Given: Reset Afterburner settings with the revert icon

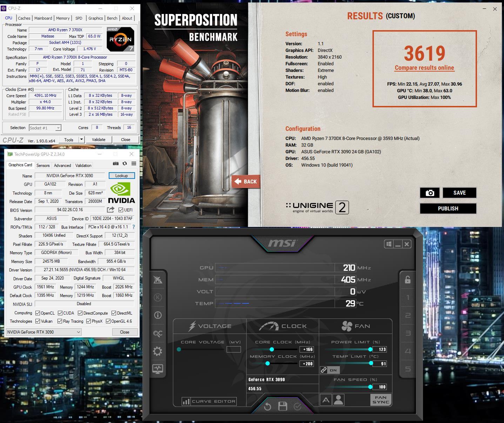Looking at the screenshot, I should 267,407.
